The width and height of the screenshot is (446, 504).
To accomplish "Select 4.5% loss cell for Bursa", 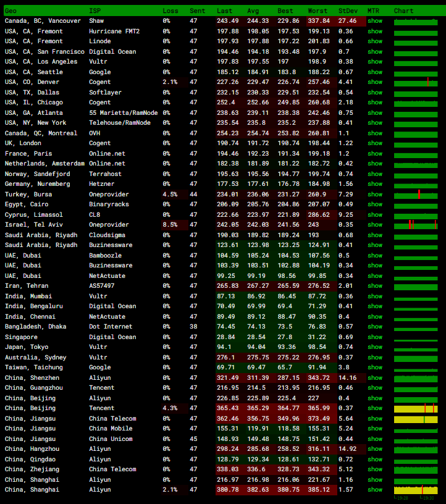I will pos(175,195).
